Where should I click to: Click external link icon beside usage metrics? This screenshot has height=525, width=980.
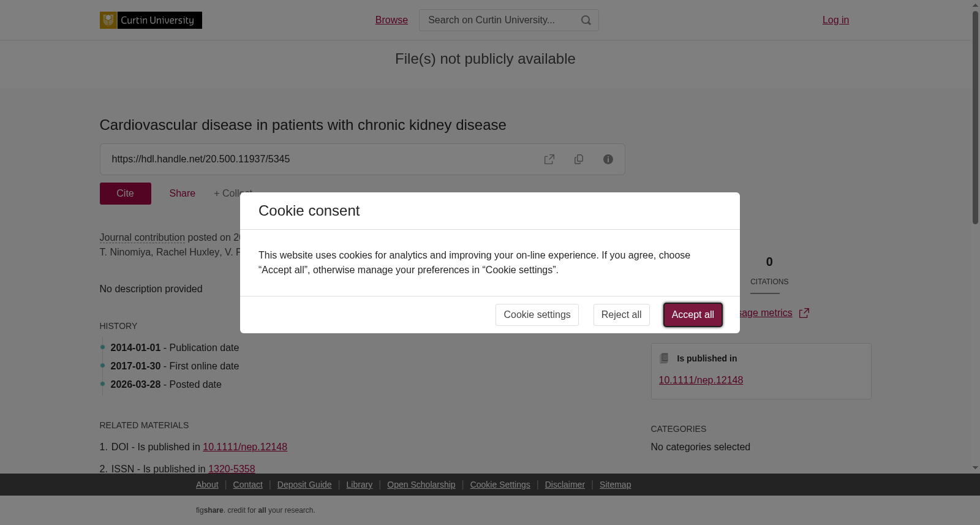(x=804, y=313)
